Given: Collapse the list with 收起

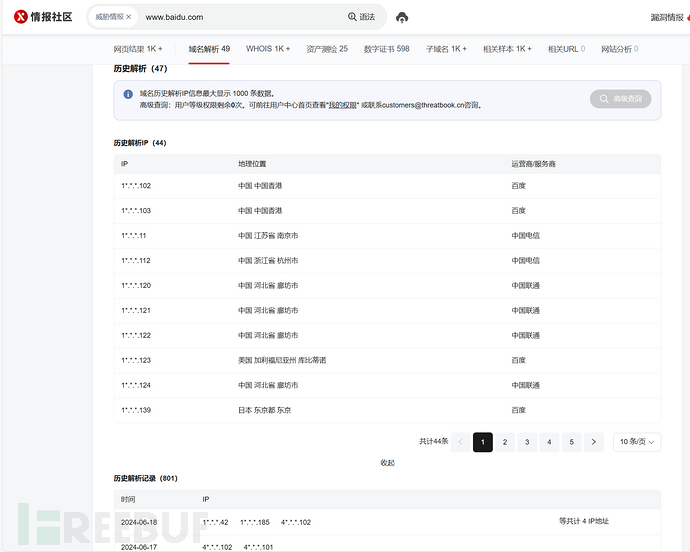Looking at the screenshot, I should (x=387, y=463).
